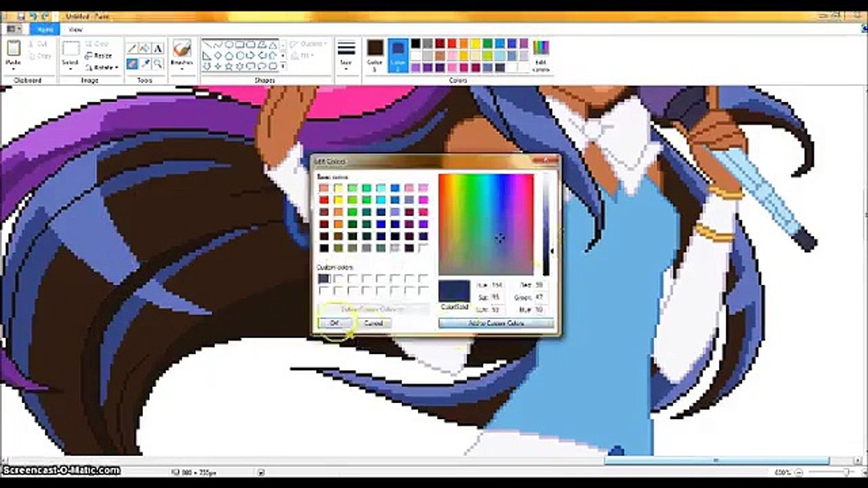This screenshot has height=488, width=868.
Task: Click the Blue value field
Action: click(542, 310)
